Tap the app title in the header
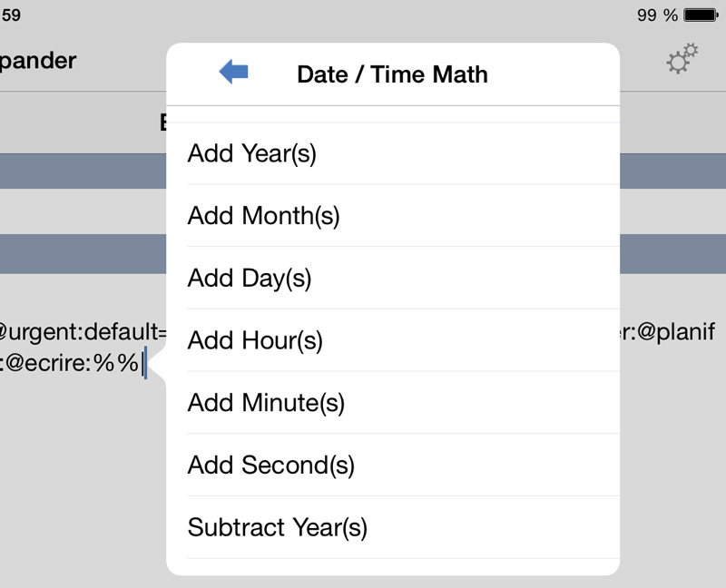Screen dimensions: 726x588 pyautogui.click(x=38, y=61)
